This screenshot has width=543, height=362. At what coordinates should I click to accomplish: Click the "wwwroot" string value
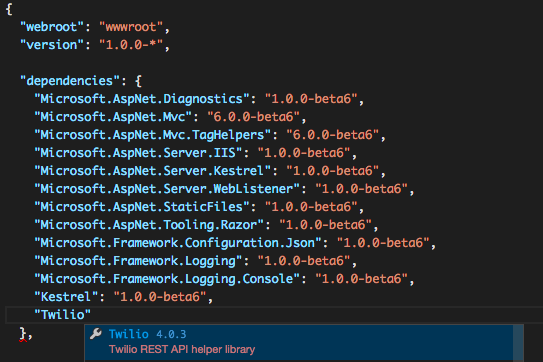(x=131, y=27)
